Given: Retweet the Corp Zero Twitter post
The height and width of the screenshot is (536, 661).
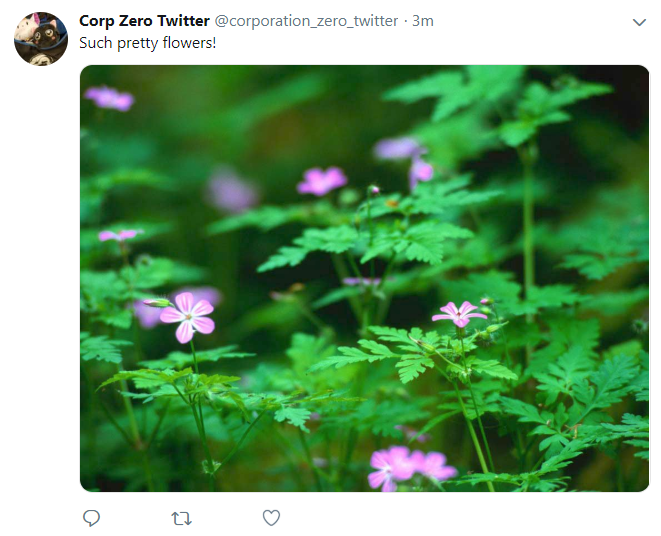Looking at the screenshot, I should (182, 518).
